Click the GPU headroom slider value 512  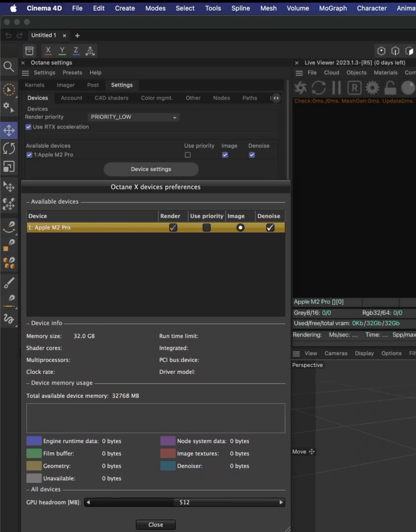pos(184,502)
